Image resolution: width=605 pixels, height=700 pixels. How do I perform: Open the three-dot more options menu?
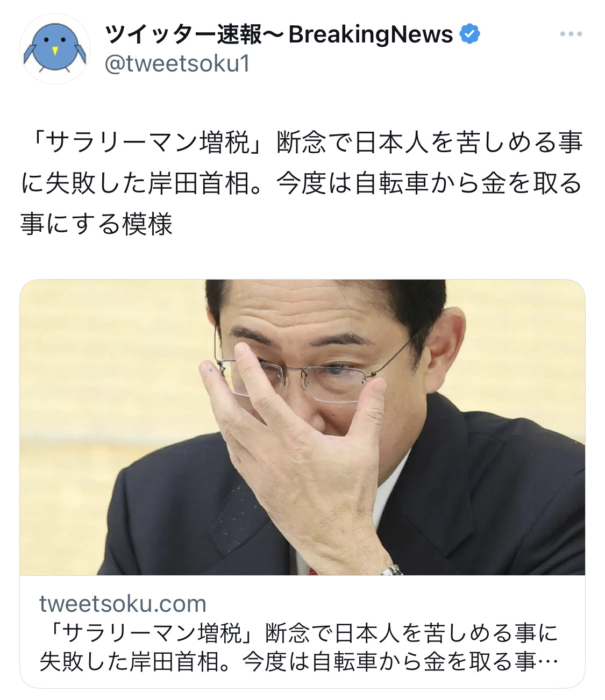[x=571, y=34]
